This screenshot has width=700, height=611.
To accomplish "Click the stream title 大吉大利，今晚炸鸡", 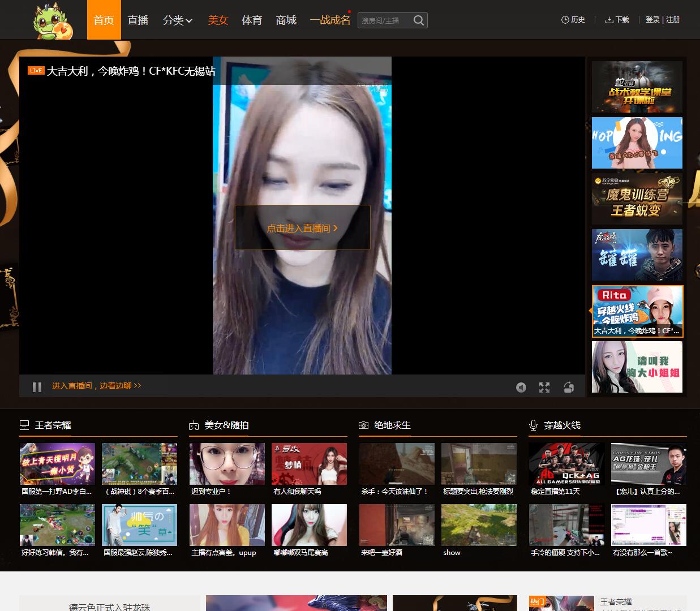I will [131, 71].
